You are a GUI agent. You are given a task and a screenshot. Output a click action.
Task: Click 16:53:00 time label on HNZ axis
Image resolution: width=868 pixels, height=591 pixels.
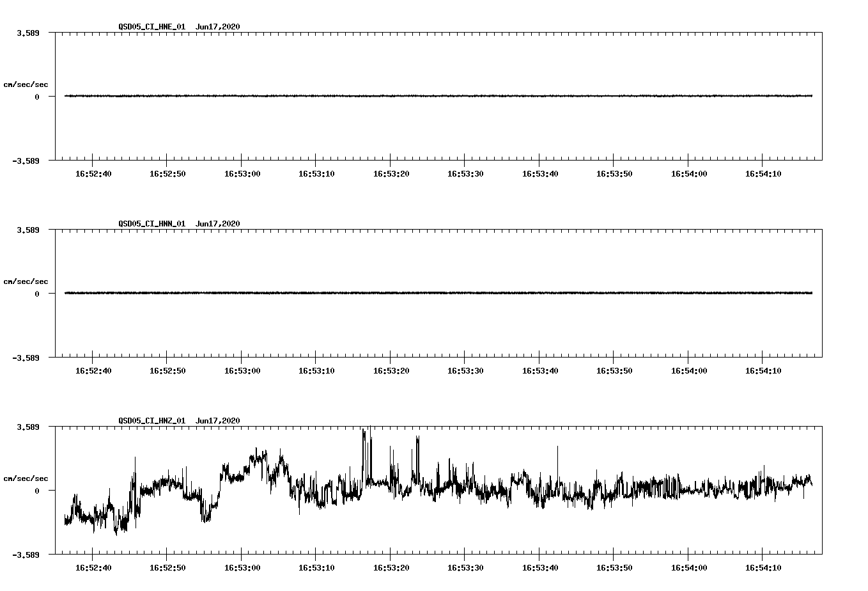pos(242,568)
